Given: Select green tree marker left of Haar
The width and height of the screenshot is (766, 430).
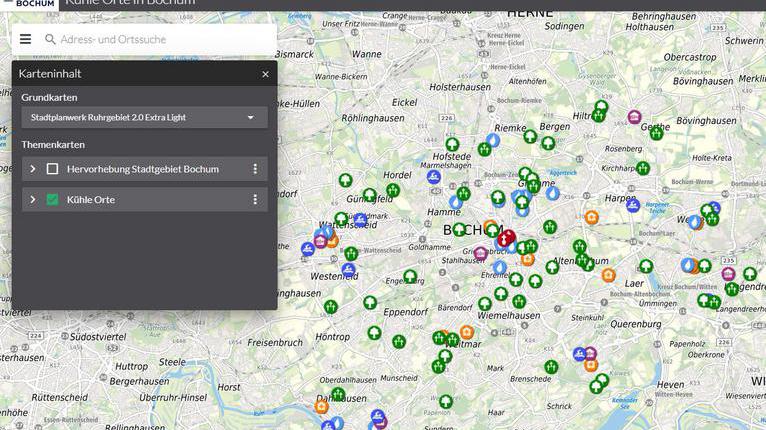Looking at the screenshot, I should (446, 402).
